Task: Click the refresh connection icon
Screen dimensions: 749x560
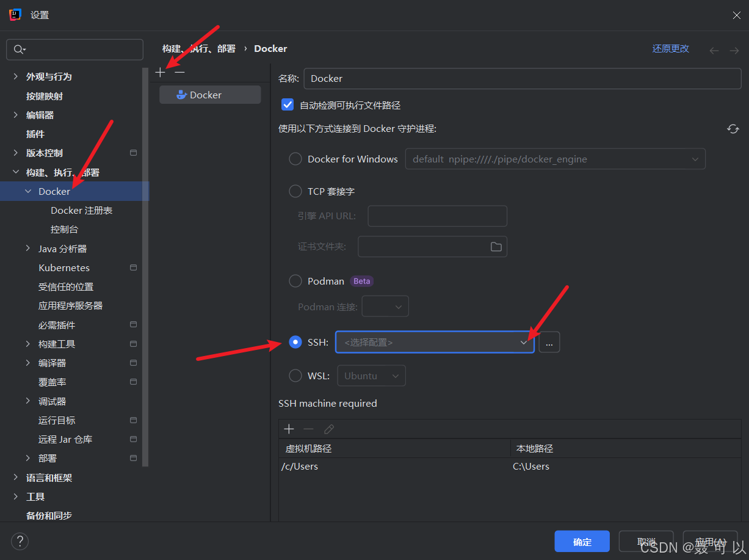Action: coord(733,129)
